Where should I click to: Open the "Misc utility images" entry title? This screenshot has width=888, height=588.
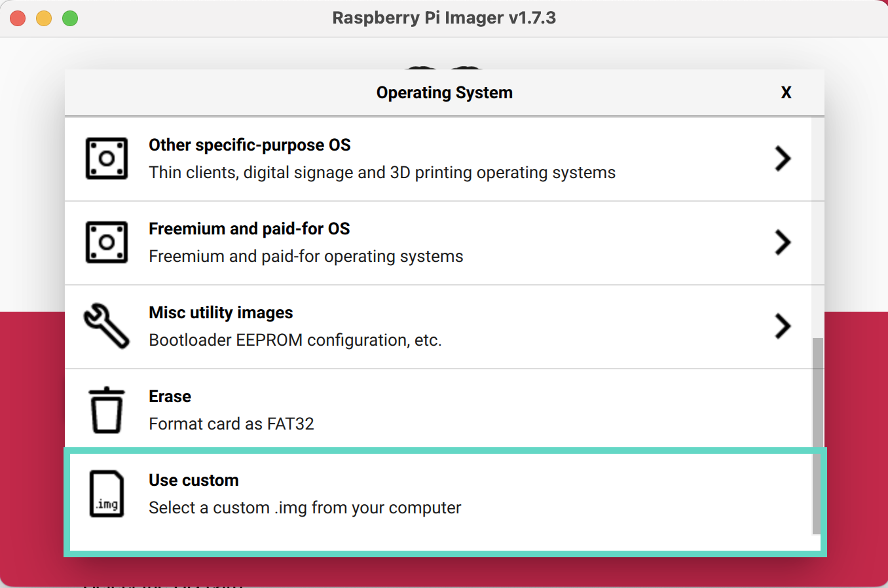[x=221, y=312]
